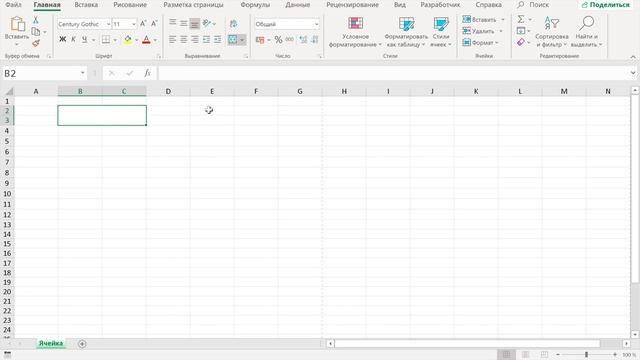Switch to the Рецензирование ribbon tab
Image resolution: width=640 pixels, height=360 pixels.
pos(352,5)
